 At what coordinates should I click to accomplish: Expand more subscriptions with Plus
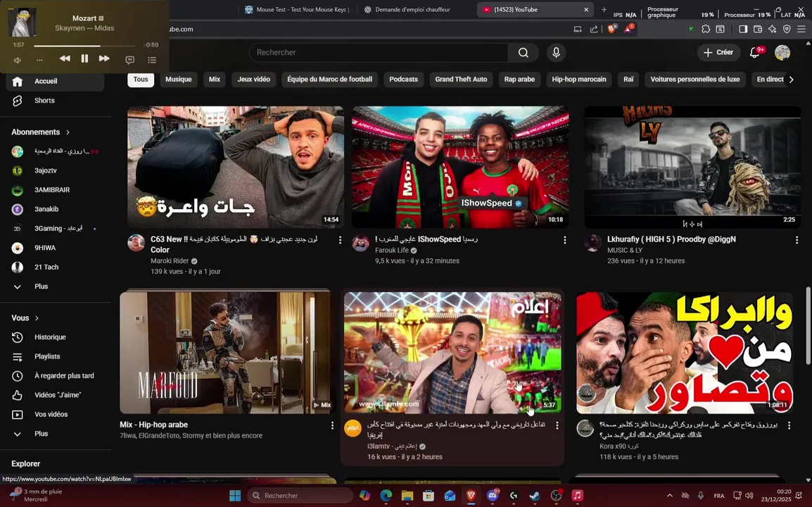(56, 286)
